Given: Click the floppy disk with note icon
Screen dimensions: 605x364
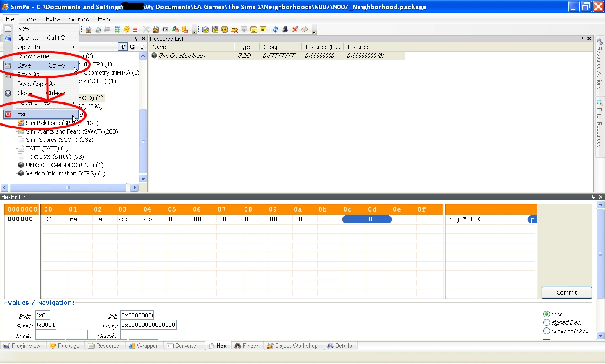Looking at the screenshot, I should click(x=215, y=29).
